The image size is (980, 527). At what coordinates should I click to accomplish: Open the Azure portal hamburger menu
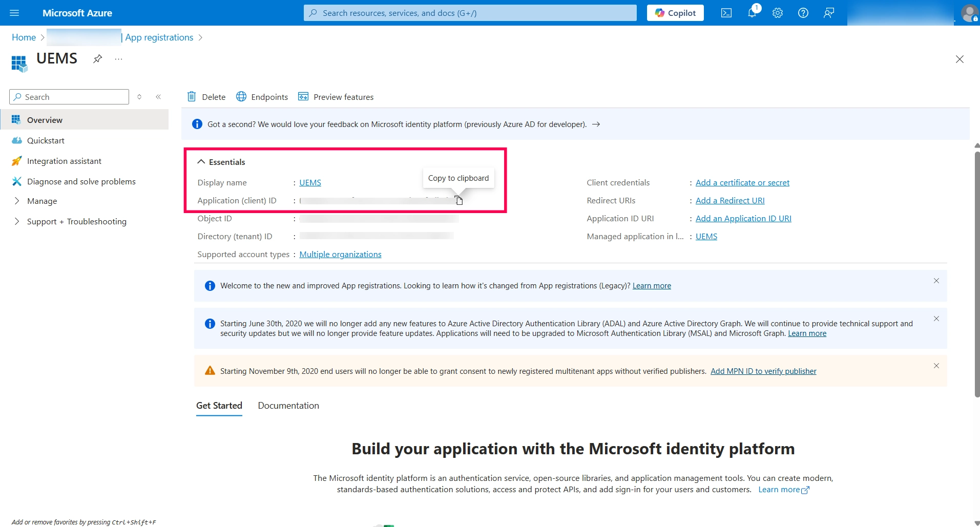tap(14, 13)
